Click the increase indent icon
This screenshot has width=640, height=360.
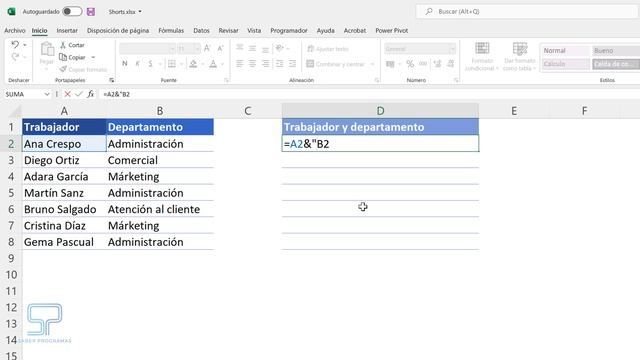tap(292, 64)
